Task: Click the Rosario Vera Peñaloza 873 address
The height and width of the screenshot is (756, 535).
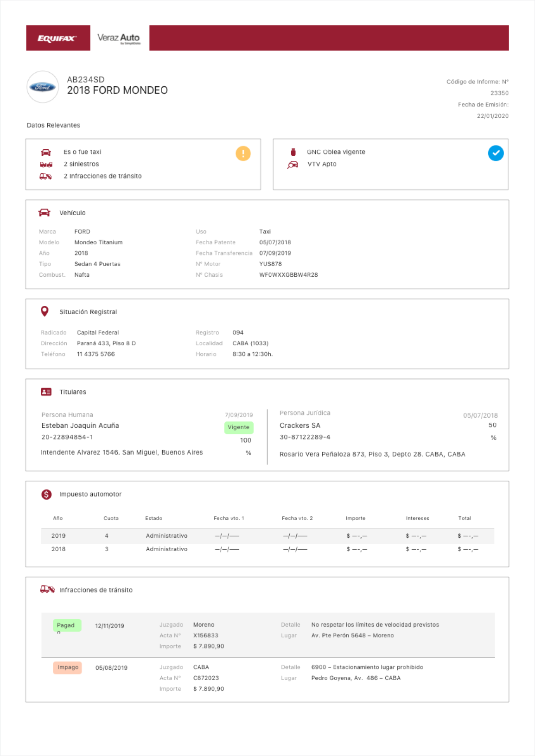Action: 372,454
